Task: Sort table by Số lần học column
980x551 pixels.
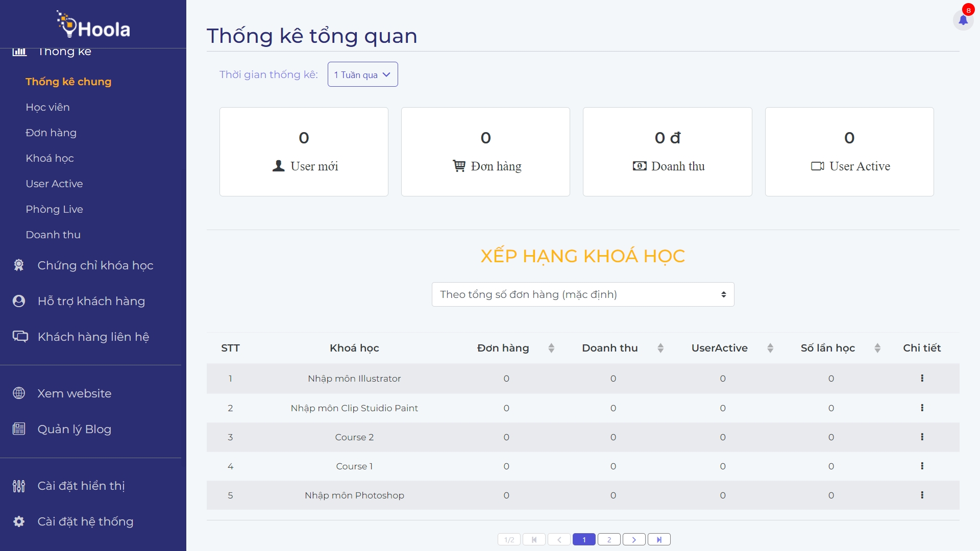Action: click(877, 348)
